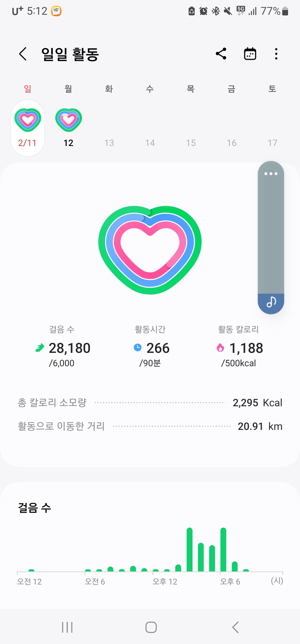Image resolution: width=300 pixels, height=644 pixels.
Task: Tap the large activity heart ring
Action: (x=150, y=250)
